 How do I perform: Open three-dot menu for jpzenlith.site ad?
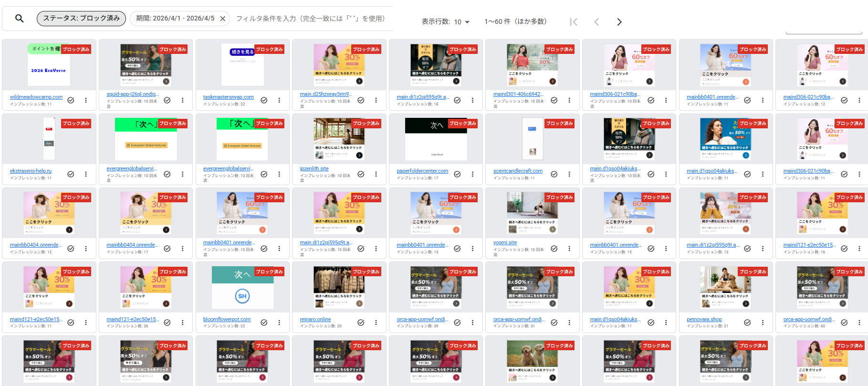[x=376, y=174]
